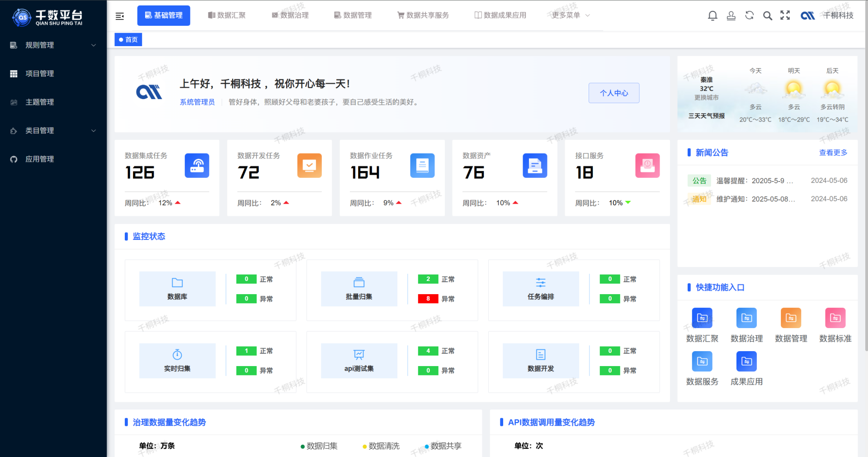The height and width of the screenshot is (457, 868).
Task: Toggle fullscreen mode icon
Action: [x=785, y=15]
